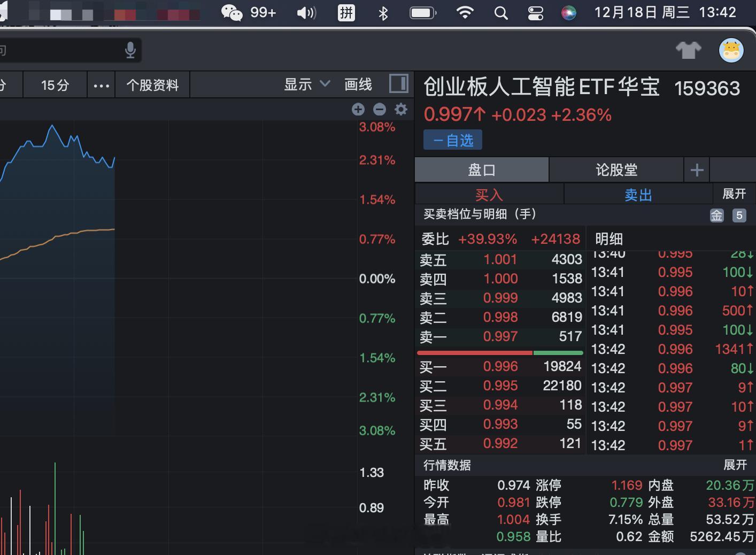Screen dimensions: 756x555
Task: Select the 买三 price 0.994
Action: coord(500,405)
